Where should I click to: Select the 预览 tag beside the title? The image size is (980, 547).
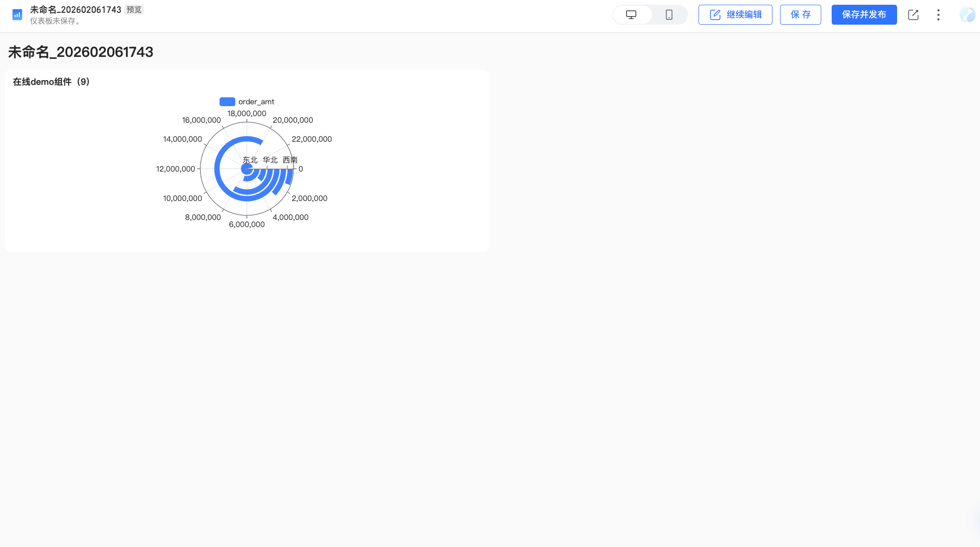(134, 9)
